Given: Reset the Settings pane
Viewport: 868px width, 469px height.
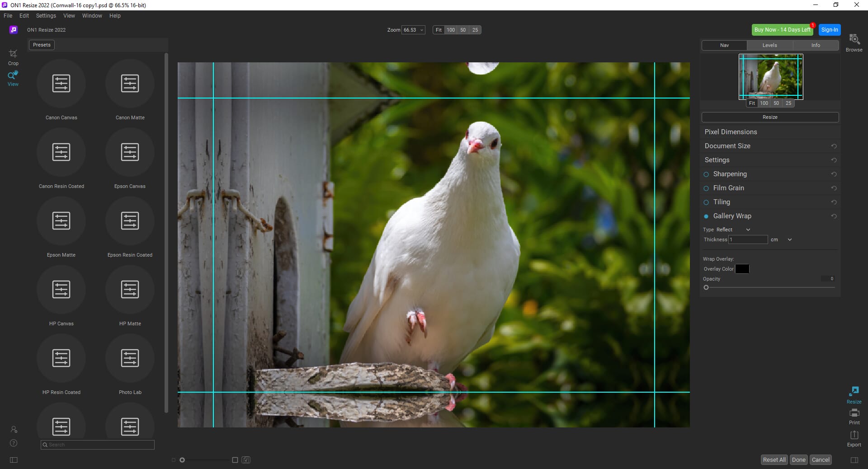Looking at the screenshot, I should tap(834, 160).
